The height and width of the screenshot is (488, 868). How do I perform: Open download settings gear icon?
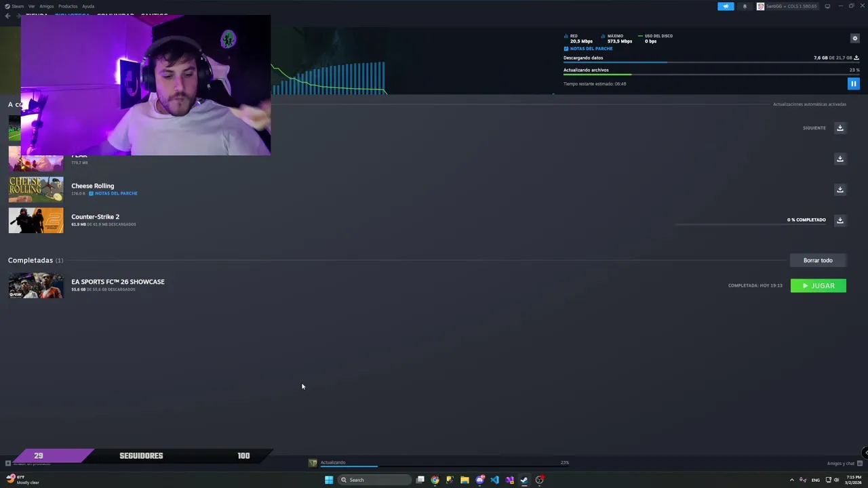tap(854, 39)
